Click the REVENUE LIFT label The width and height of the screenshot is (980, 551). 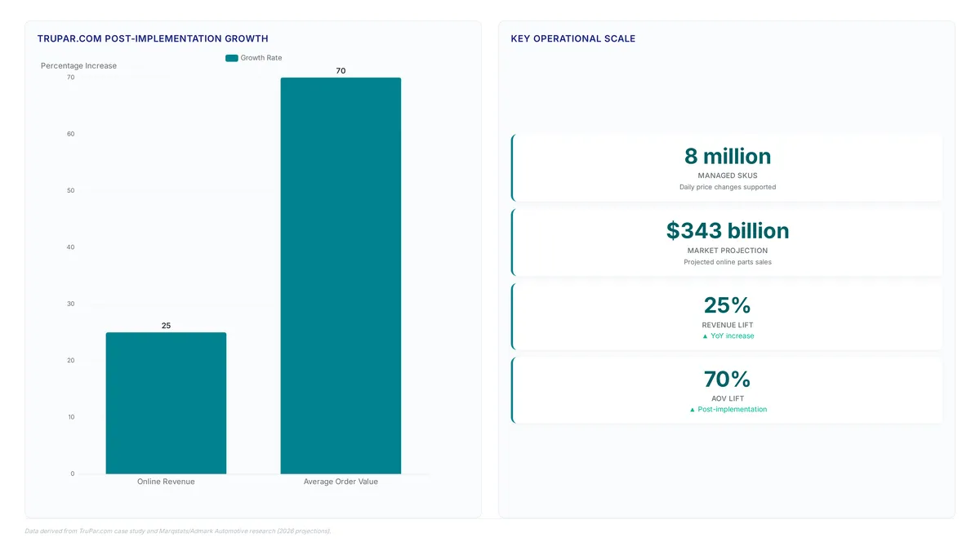click(728, 325)
